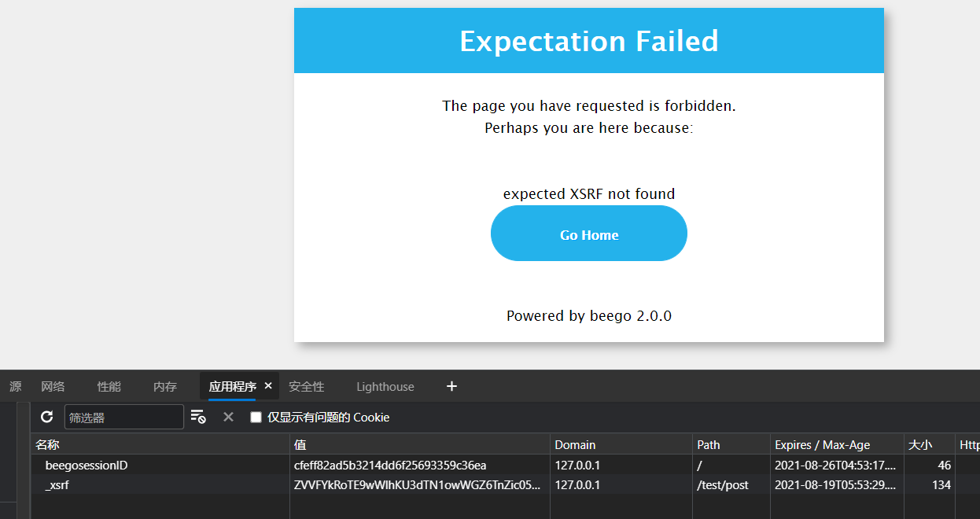Select the beegosessionID cookie row
Viewport: 980px width, 519px height.
point(157,465)
